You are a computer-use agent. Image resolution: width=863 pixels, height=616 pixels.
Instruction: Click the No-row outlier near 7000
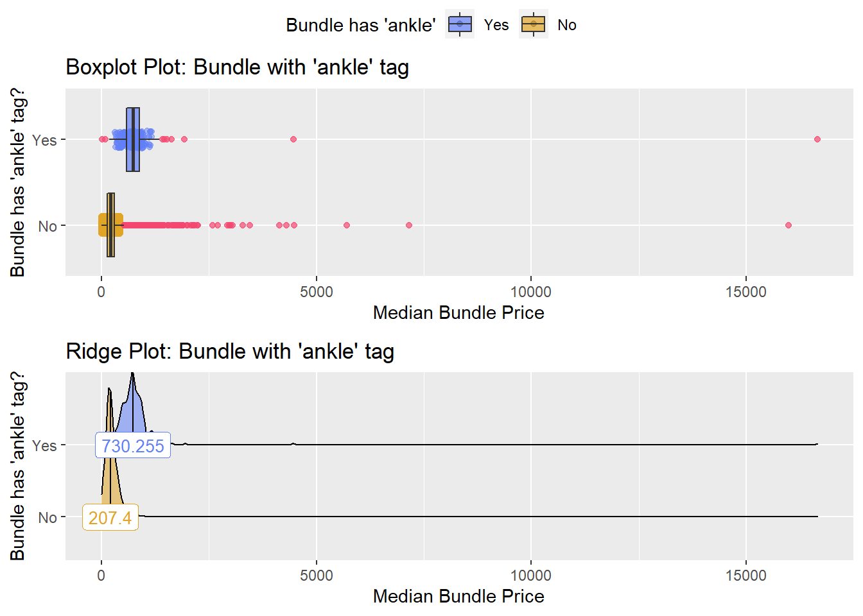pos(409,225)
